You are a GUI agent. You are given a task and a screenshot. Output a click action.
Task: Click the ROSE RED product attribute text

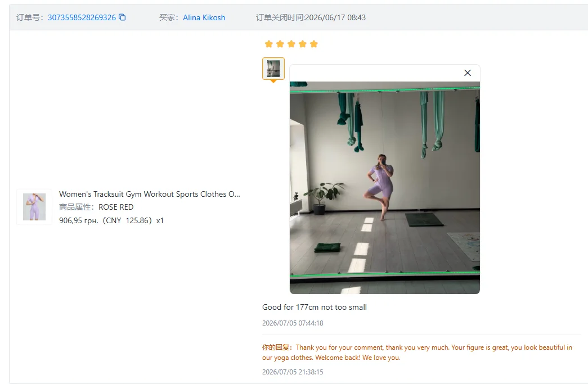pyautogui.click(x=116, y=207)
